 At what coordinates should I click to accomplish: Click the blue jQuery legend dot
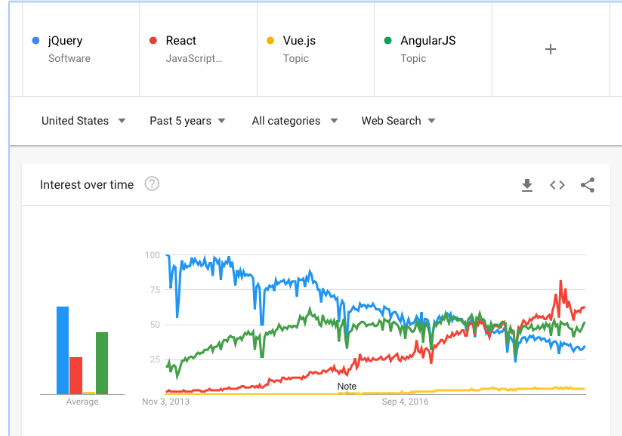[36, 41]
